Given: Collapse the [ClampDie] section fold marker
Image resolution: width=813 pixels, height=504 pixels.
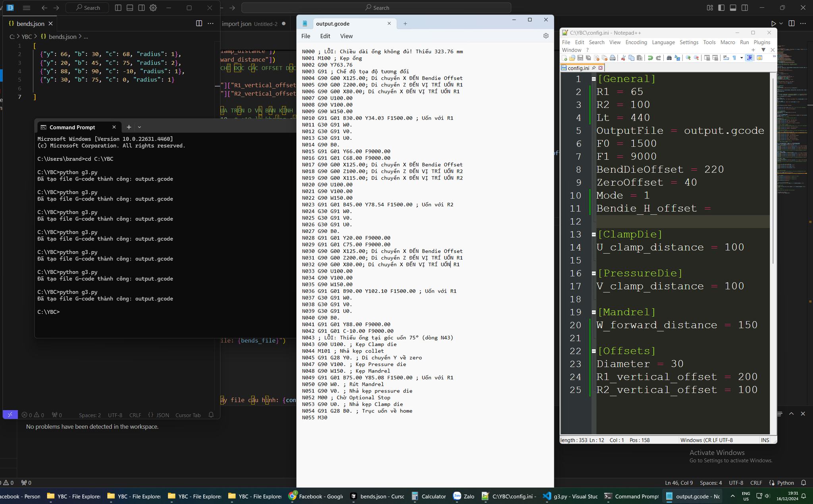Looking at the screenshot, I should (x=594, y=235).
